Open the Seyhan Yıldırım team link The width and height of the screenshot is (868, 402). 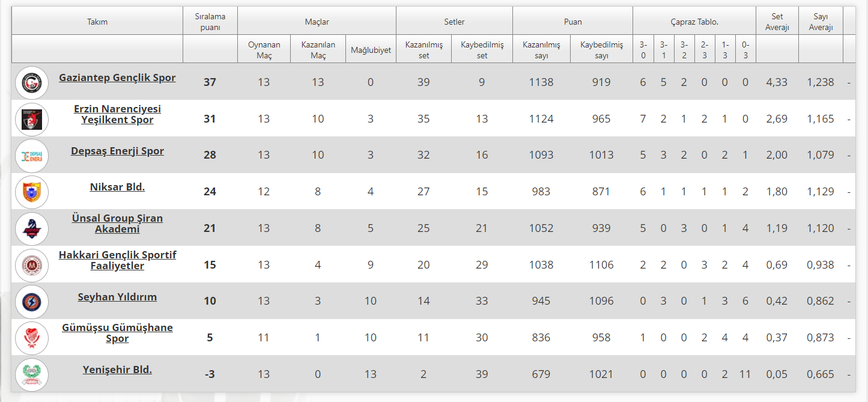point(117,297)
